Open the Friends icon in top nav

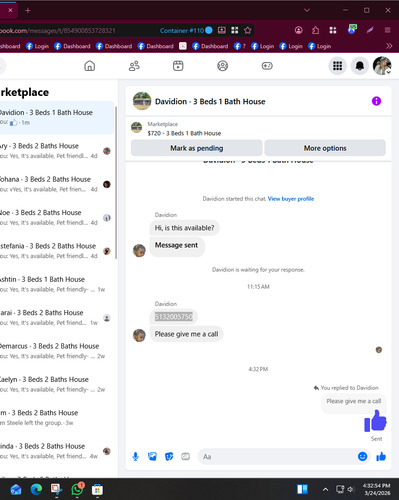134,66
